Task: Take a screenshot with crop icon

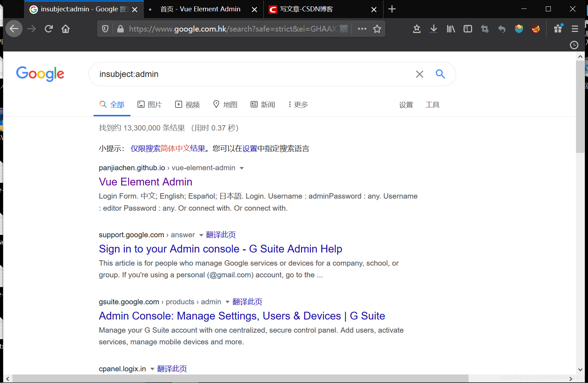Action: point(485,29)
